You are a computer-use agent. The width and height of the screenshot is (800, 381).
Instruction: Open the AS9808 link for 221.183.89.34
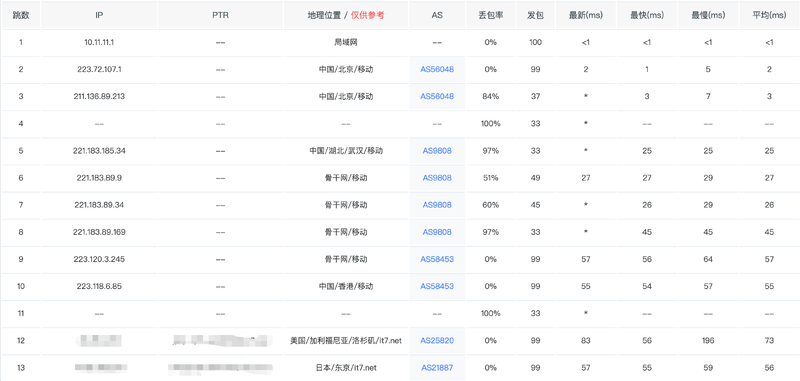437,205
